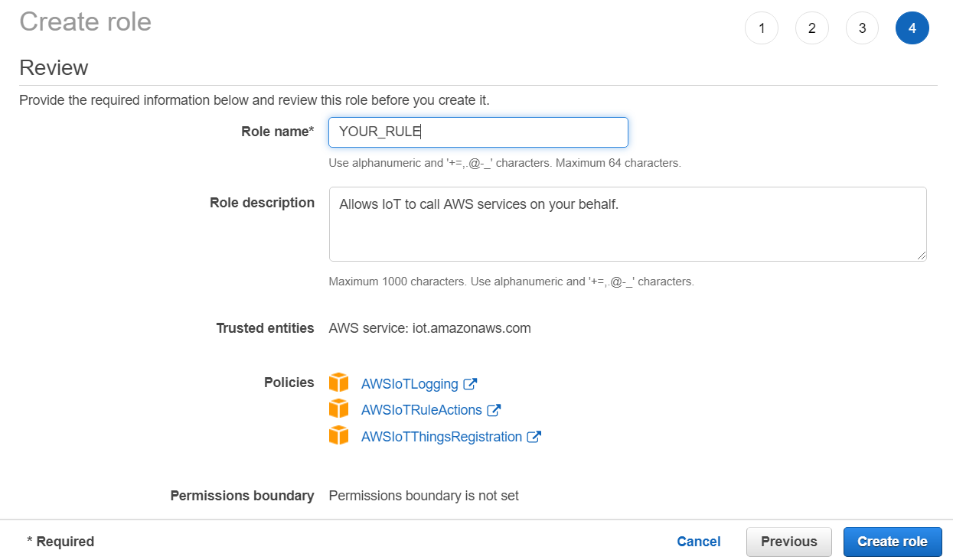953x560 pixels.
Task: Click external link icon beside AWSIoTRuleActions
Action: tap(494, 410)
